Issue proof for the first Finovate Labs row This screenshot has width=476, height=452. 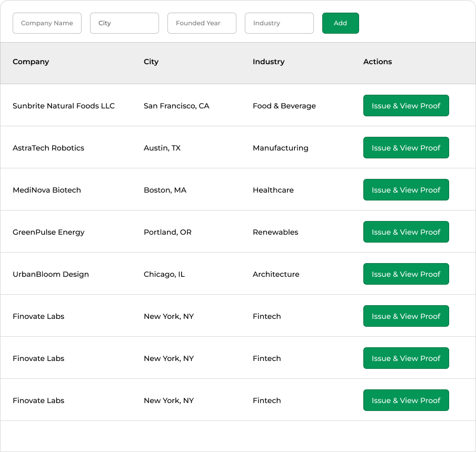coord(405,316)
